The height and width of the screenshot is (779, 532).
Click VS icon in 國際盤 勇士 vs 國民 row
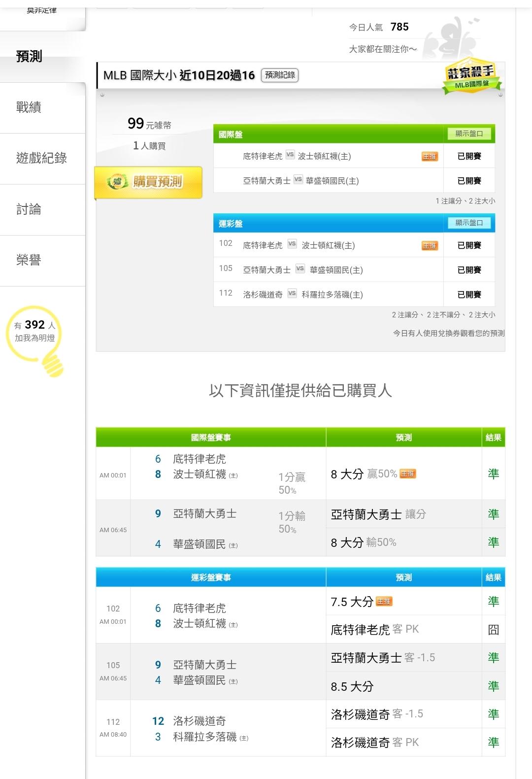pos(298,179)
